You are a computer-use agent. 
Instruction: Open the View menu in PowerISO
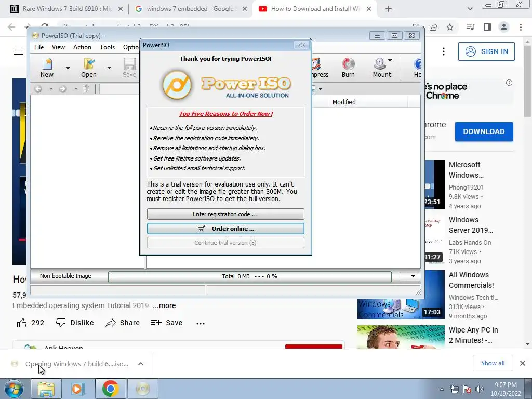(58, 47)
